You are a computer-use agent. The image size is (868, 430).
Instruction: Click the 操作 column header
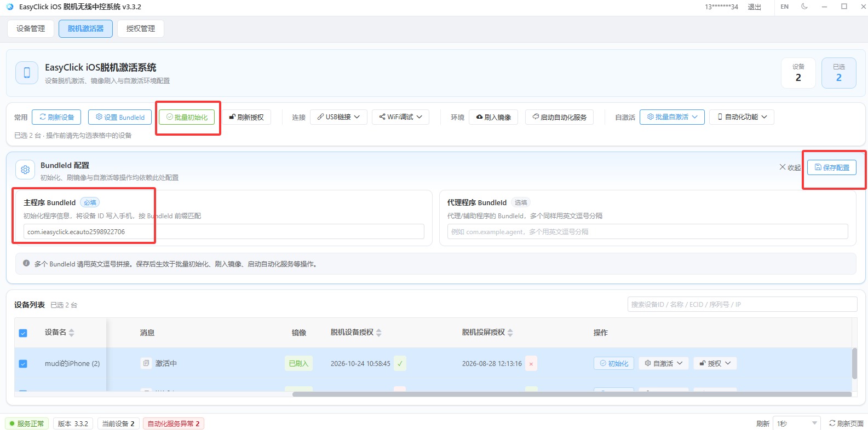tap(601, 333)
